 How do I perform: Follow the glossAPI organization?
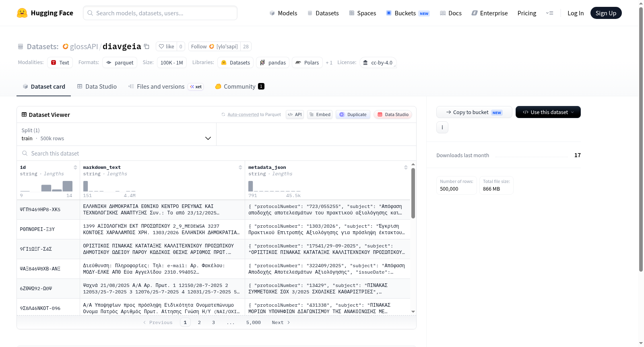pos(215,47)
